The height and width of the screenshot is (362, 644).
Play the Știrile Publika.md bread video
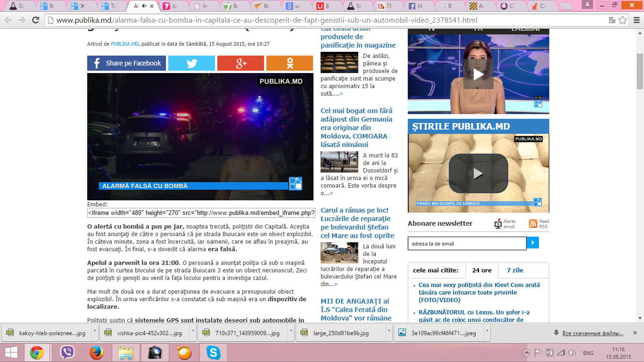478,173
